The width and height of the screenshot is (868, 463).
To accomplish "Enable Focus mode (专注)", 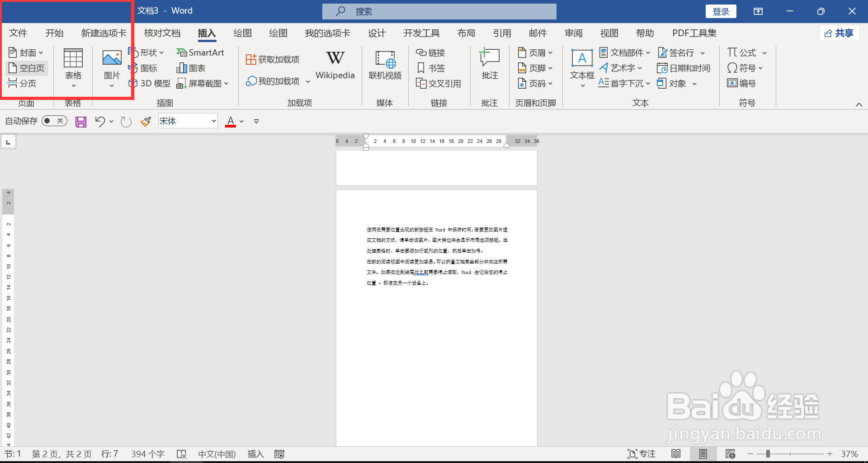I will pyautogui.click(x=642, y=454).
